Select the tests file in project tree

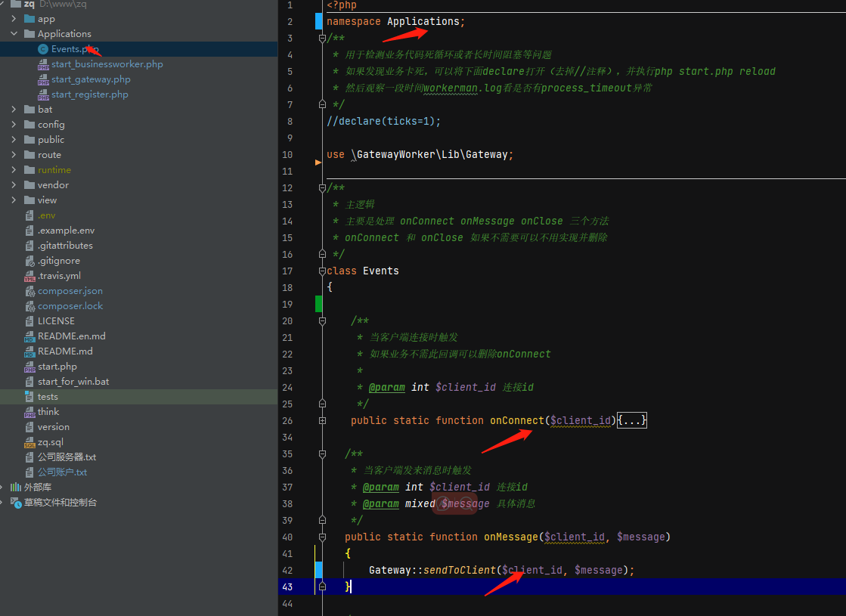coord(138,397)
